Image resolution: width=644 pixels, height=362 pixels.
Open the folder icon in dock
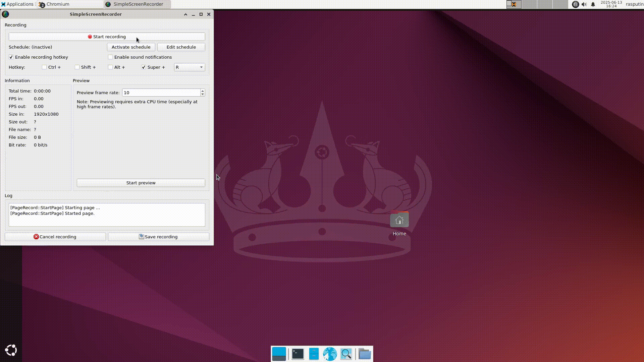click(365, 354)
